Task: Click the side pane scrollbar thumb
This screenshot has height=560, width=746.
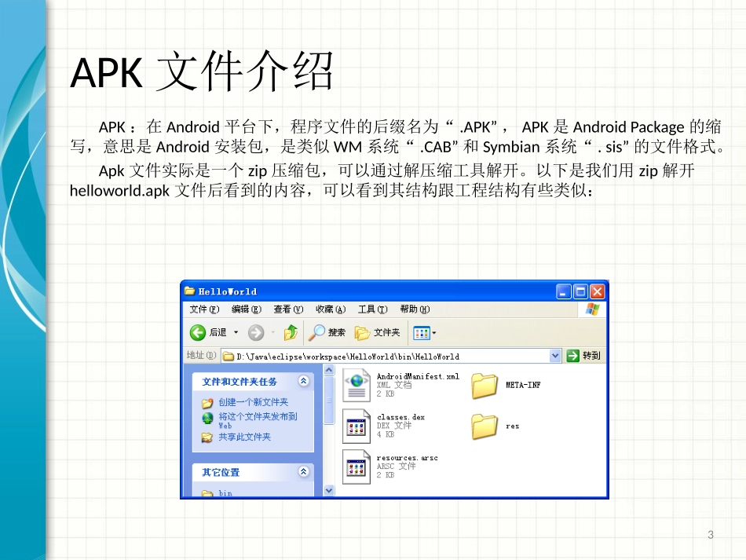Action: tap(329, 400)
